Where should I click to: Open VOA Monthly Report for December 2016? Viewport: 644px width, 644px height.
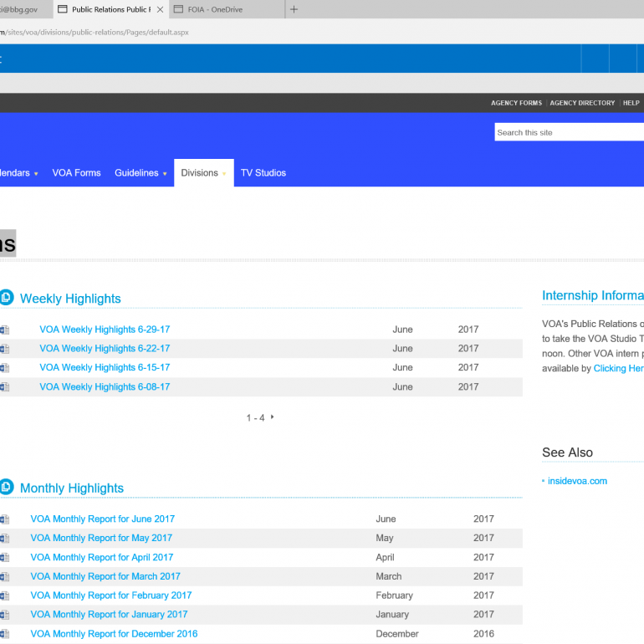pos(115,633)
